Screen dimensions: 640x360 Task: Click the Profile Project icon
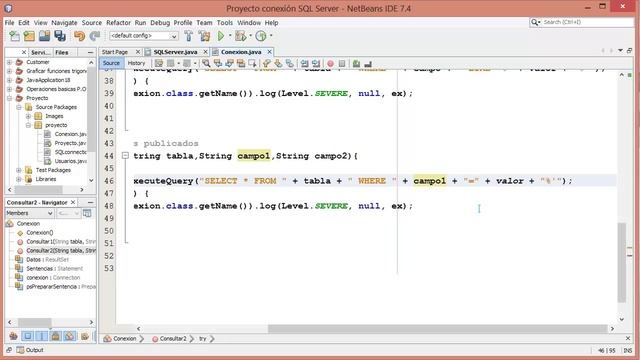(261, 36)
